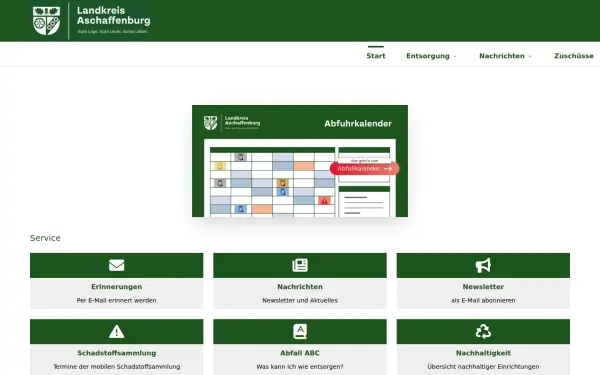Click the arrow on the red Abfallkalender button

[388, 168]
